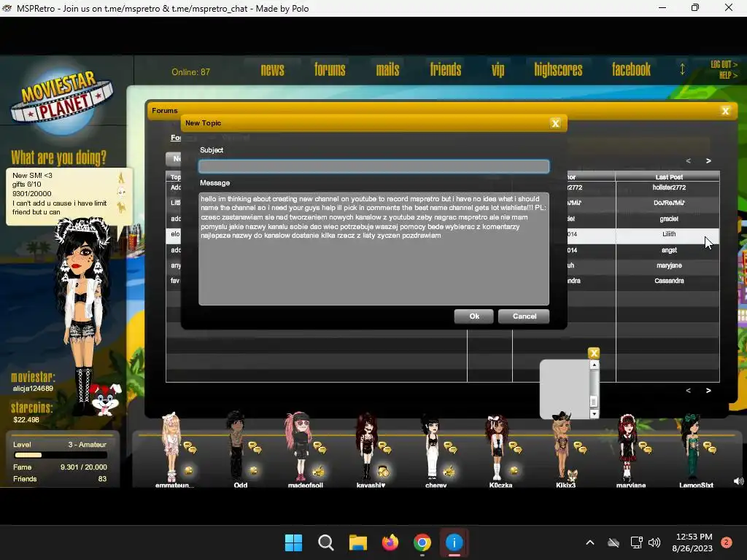
Task: Open chat with kavashi friend
Action: click(x=385, y=448)
